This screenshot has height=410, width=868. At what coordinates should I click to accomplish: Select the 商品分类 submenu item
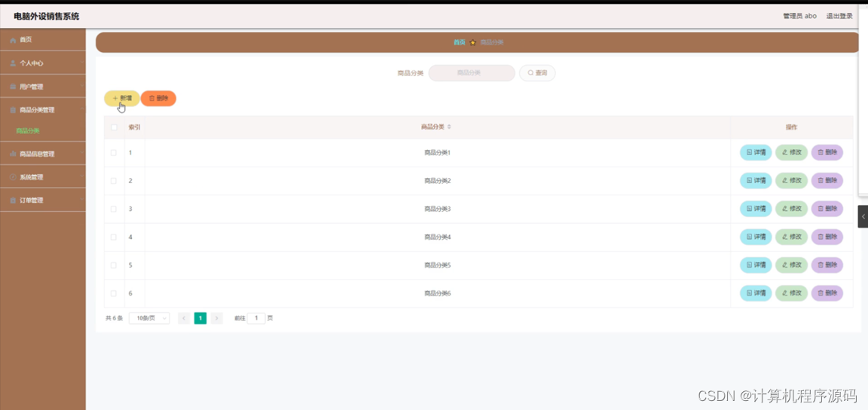coord(28,131)
